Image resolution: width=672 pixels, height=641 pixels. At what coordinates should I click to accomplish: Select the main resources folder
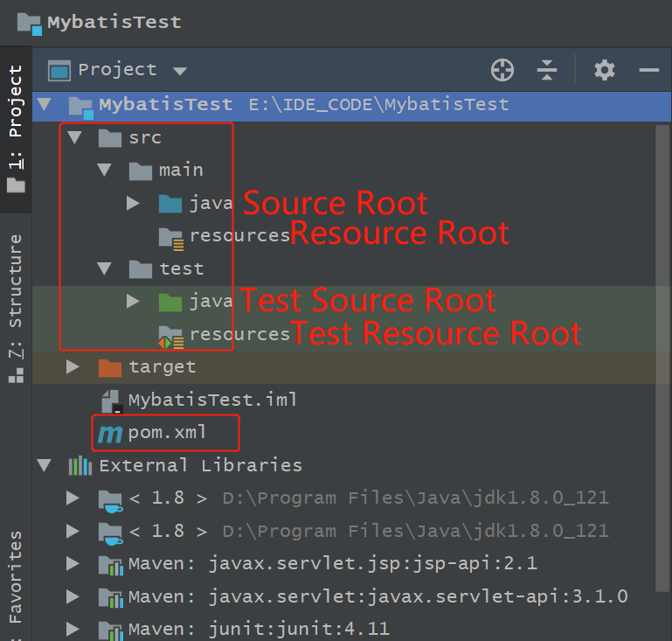239,235
